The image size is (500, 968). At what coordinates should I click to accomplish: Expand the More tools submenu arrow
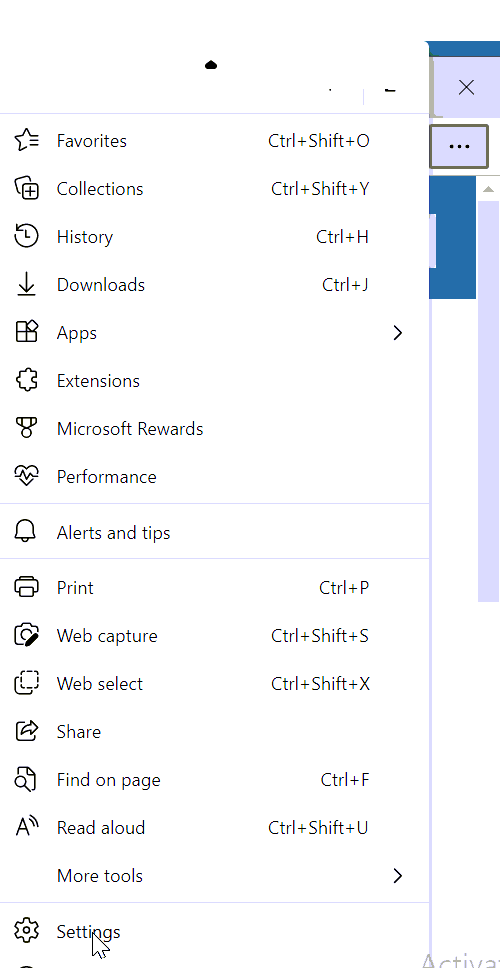point(398,875)
